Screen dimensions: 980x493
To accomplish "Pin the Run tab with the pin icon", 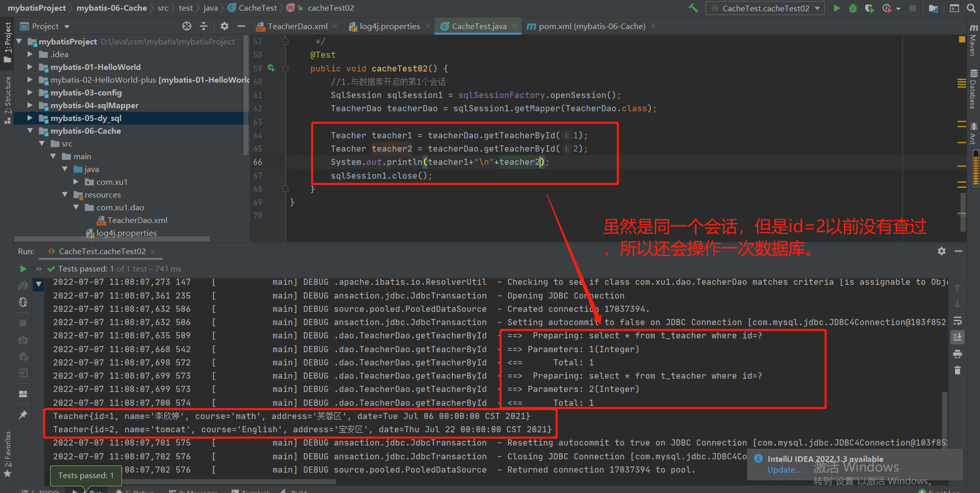I will coord(23,415).
